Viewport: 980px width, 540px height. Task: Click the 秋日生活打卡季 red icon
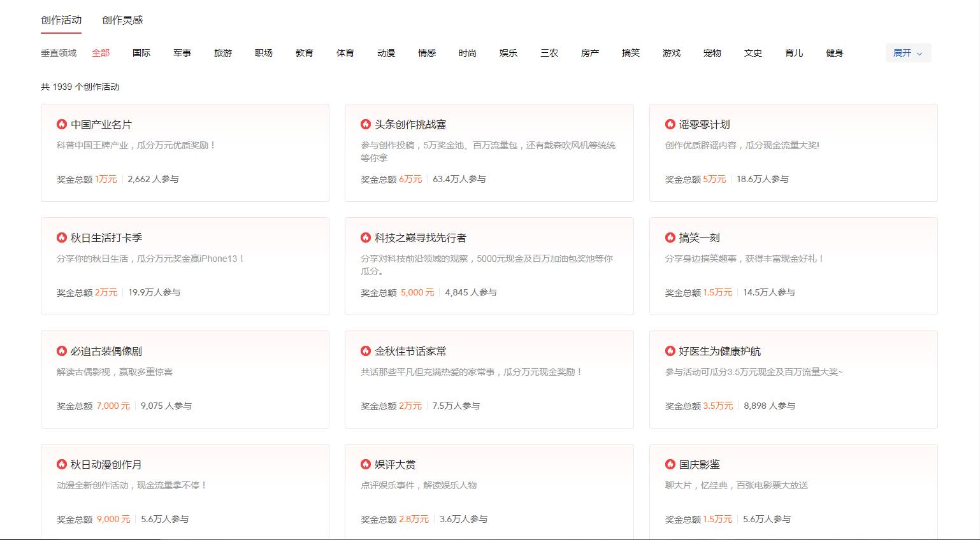61,238
